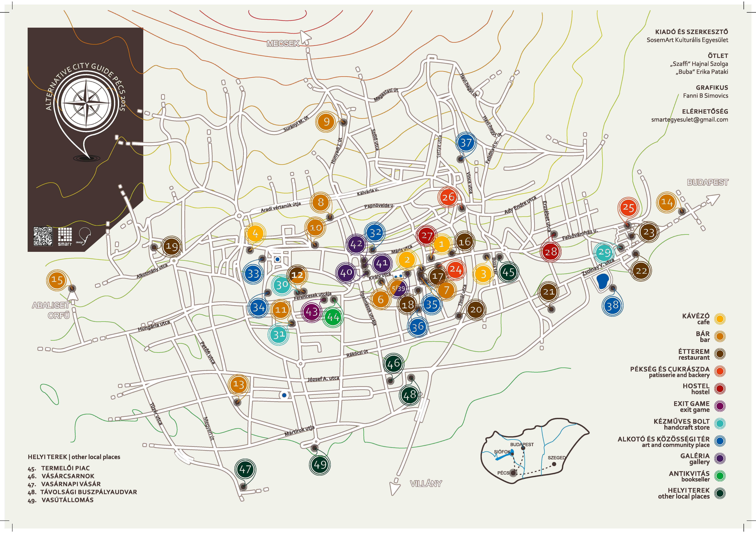Select gallery marker number 42
The height and width of the screenshot is (533, 756).
356,244
